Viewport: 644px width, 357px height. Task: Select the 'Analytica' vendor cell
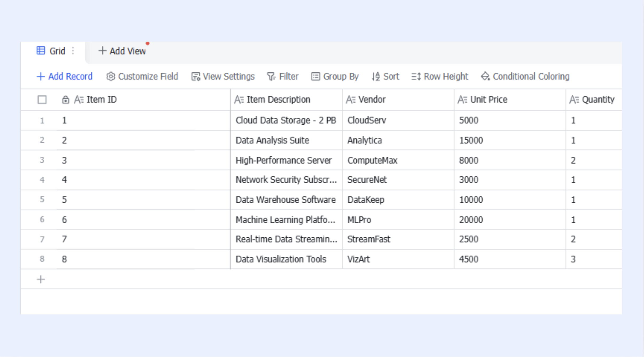(x=398, y=140)
